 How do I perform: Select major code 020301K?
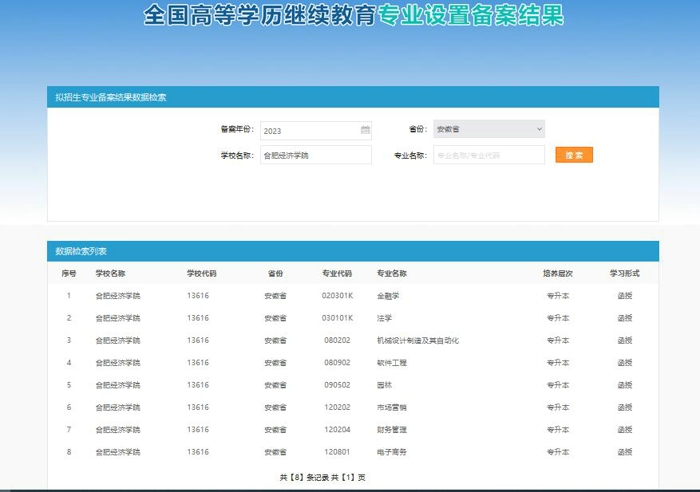tap(338, 296)
